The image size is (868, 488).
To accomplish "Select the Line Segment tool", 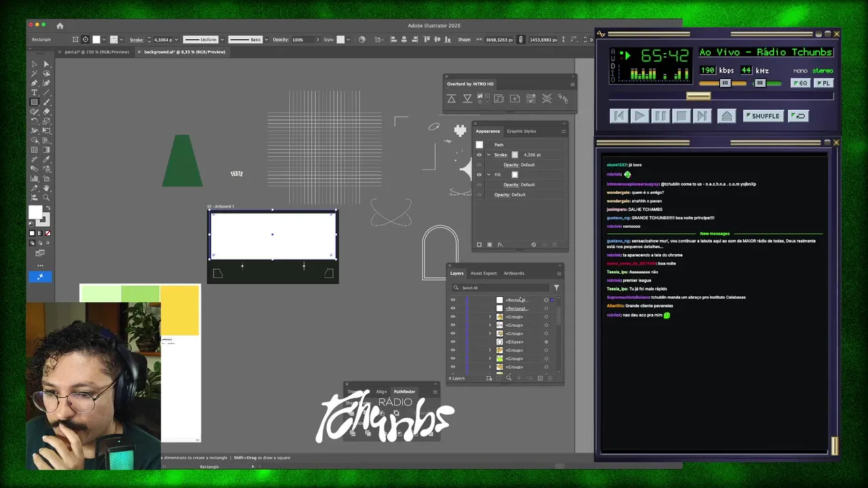I will (46, 92).
